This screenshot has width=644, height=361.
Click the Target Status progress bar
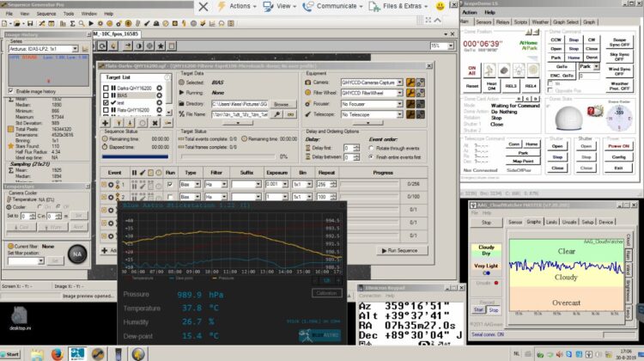click(x=228, y=156)
